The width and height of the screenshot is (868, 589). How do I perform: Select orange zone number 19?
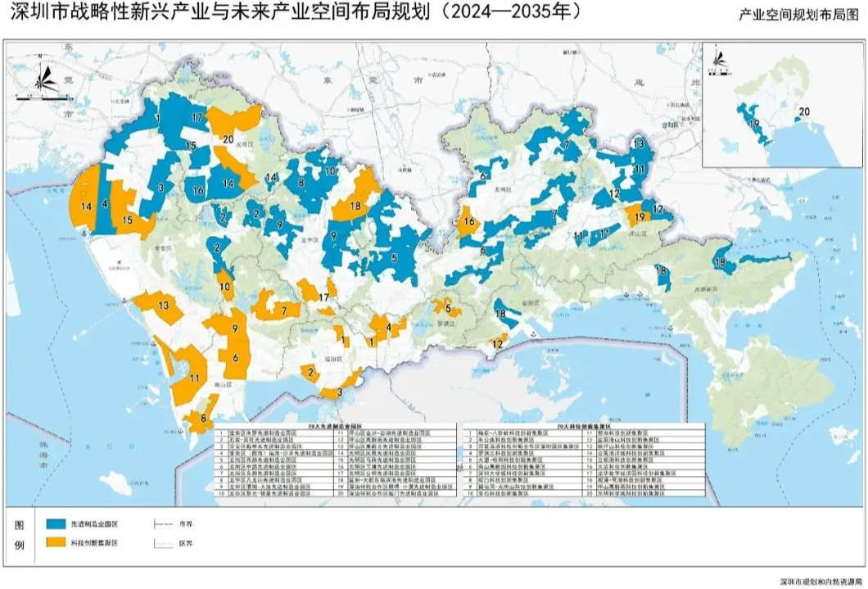(640, 217)
